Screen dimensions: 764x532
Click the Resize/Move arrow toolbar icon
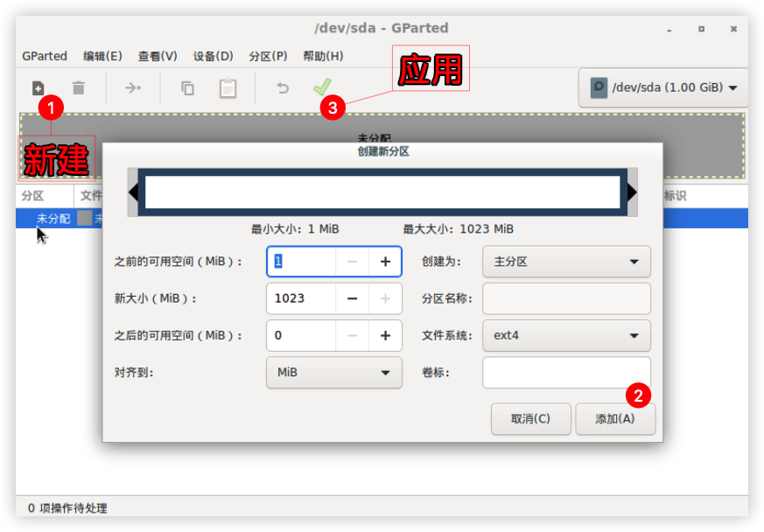(132, 88)
